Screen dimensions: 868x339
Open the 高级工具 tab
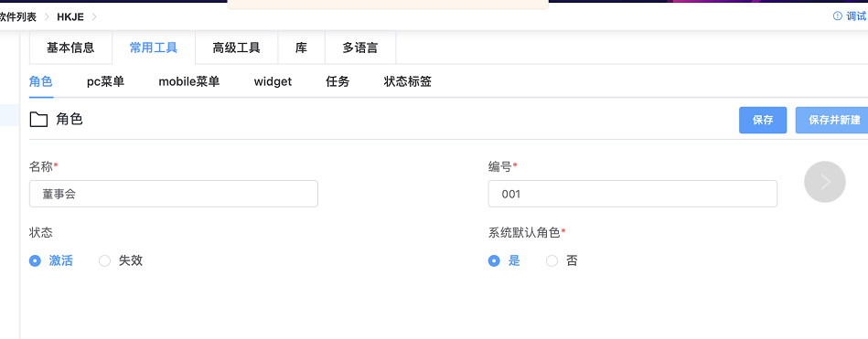coord(236,48)
